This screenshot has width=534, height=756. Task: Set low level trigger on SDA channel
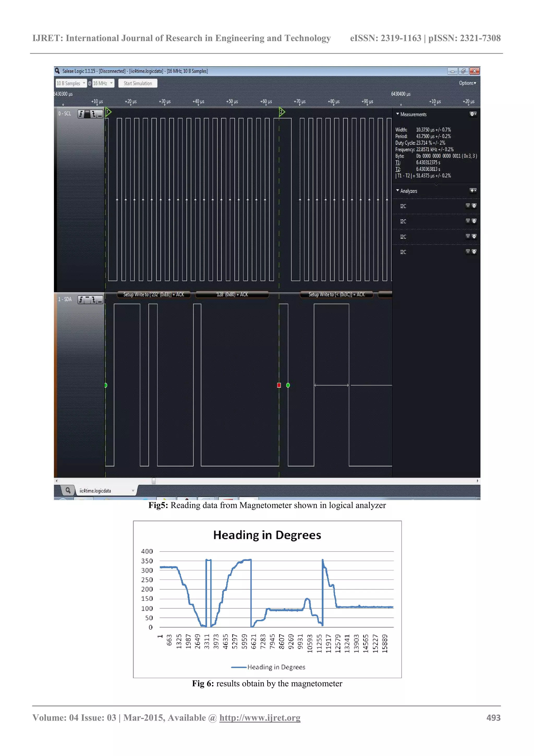click(x=100, y=300)
